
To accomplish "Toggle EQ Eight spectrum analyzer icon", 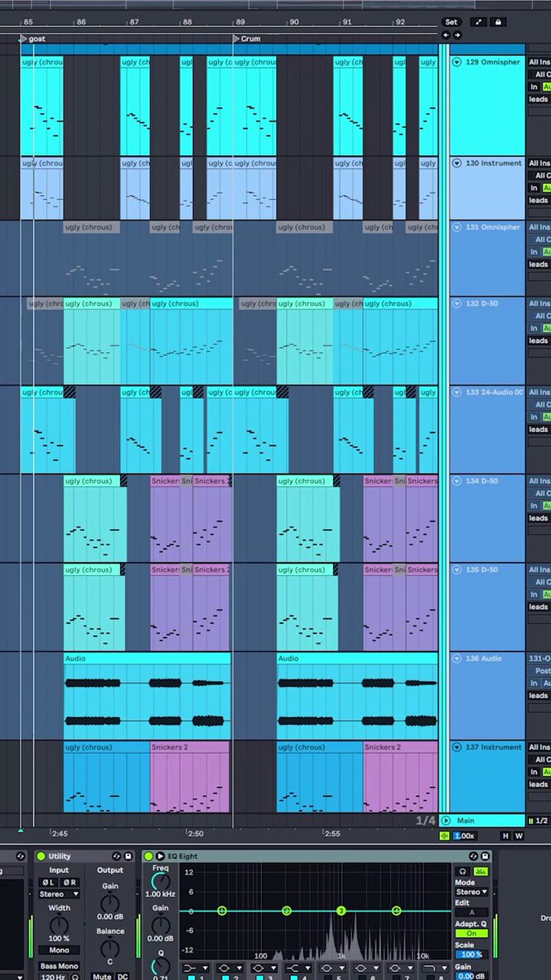I will click(x=480, y=871).
